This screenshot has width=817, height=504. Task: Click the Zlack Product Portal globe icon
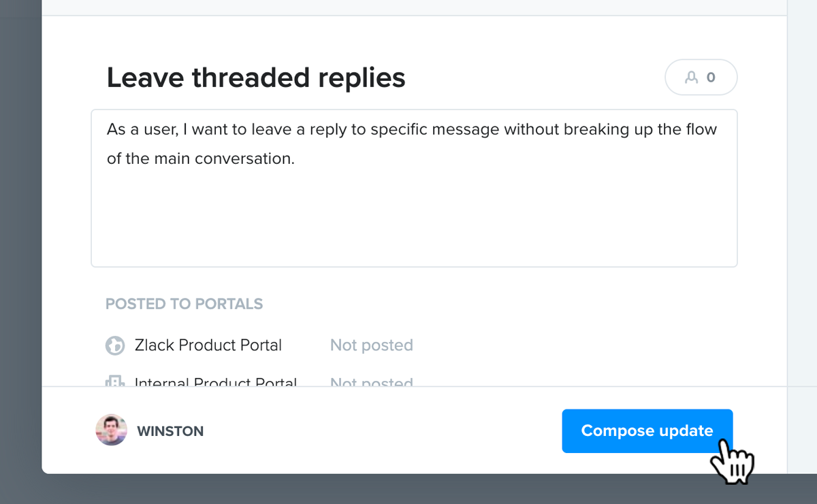(x=115, y=346)
